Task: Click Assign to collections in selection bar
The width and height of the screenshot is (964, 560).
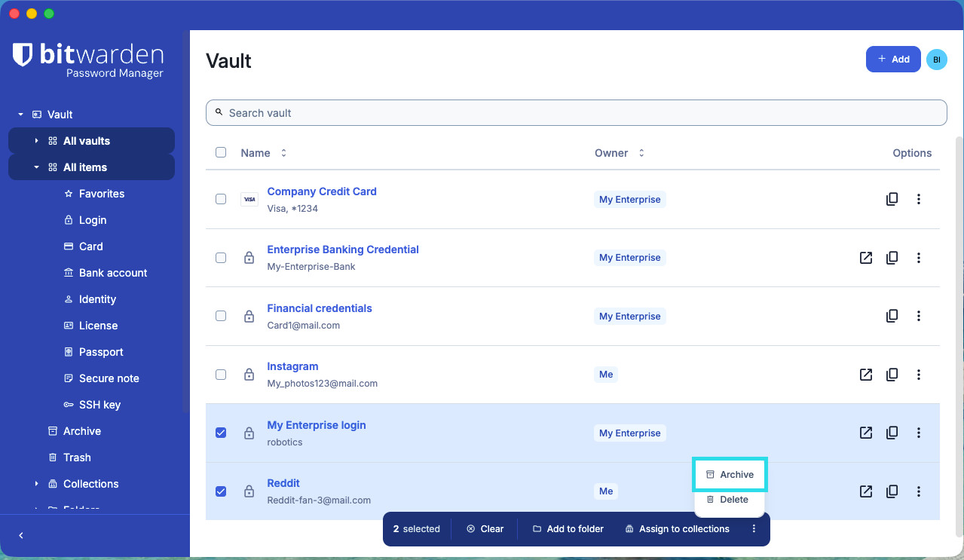Action: coord(677,529)
